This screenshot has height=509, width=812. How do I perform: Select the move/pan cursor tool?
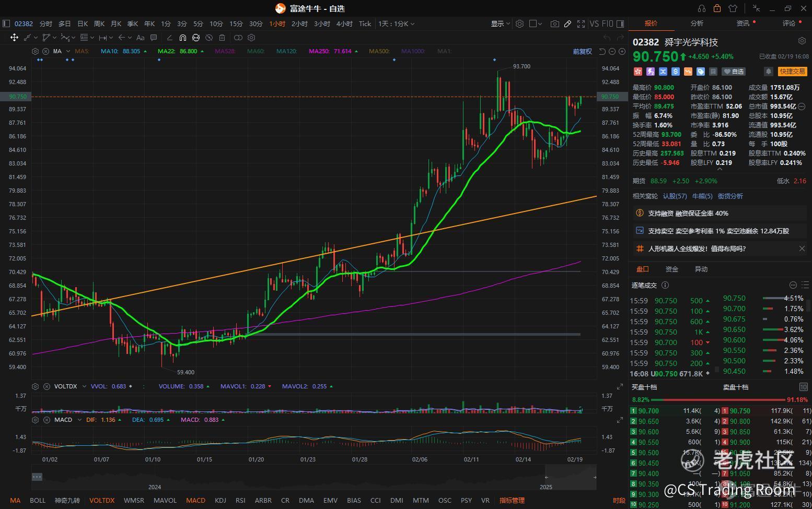click(x=14, y=38)
